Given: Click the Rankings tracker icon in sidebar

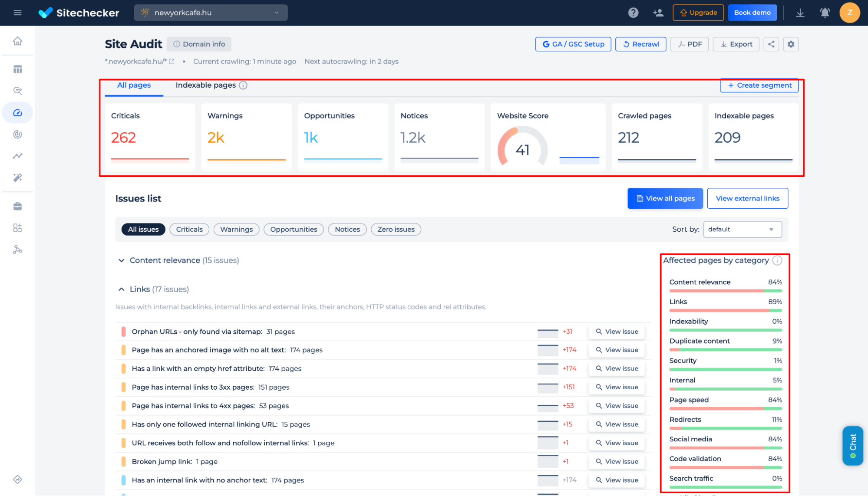Looking at the screenshot, I should click(17, 156).
